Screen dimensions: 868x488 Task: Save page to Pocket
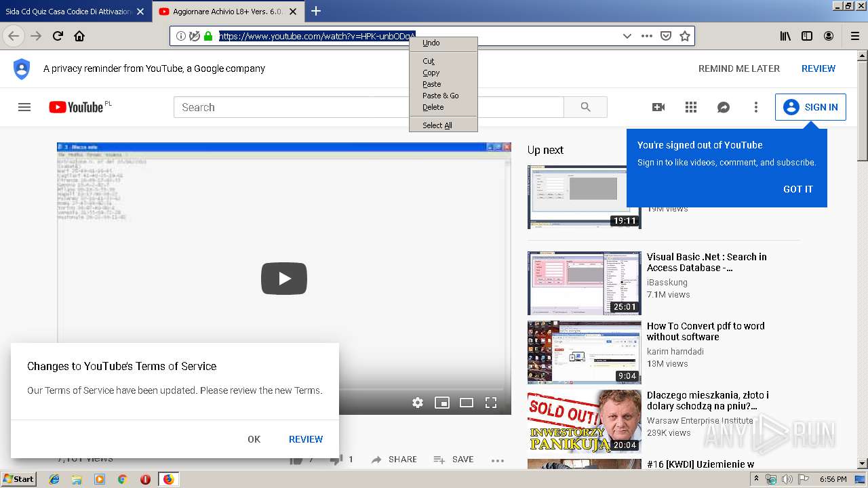666,36
